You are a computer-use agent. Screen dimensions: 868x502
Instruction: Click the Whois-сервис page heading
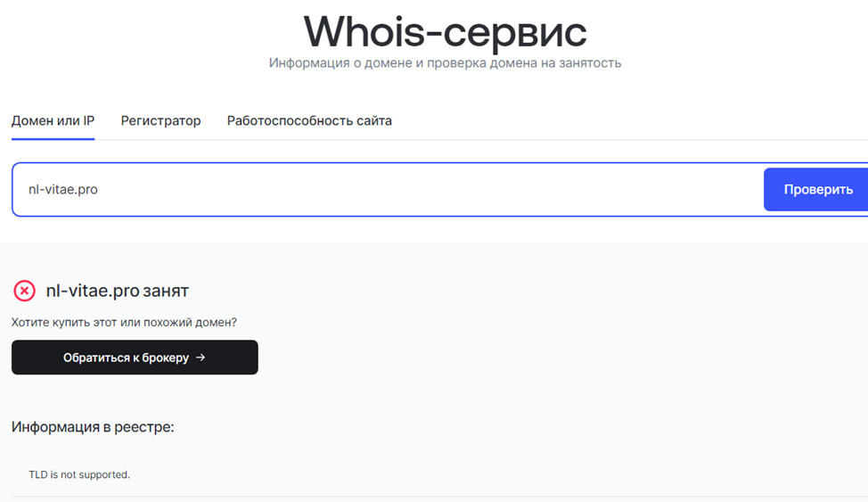point(445,32)
